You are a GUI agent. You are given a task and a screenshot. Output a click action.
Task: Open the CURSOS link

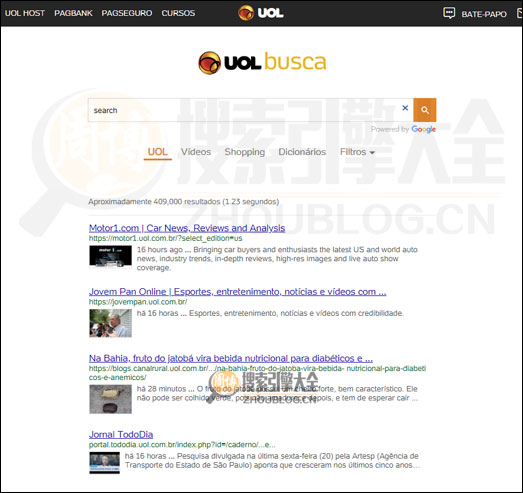178,13
